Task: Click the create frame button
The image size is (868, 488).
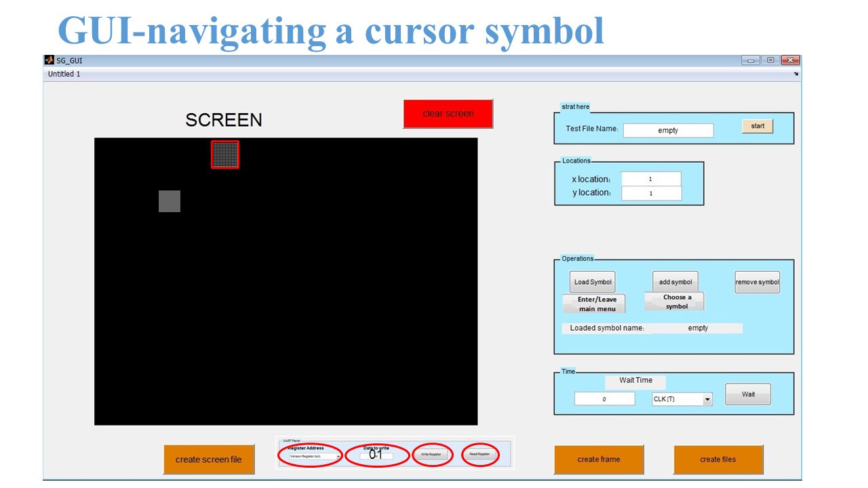Action: coord(599,460)
